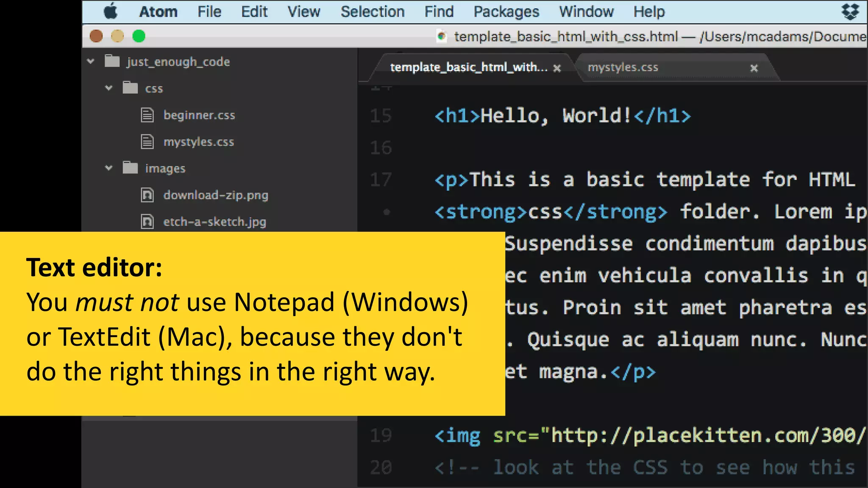Select the just_enough_code folder name

coord(178,62)
